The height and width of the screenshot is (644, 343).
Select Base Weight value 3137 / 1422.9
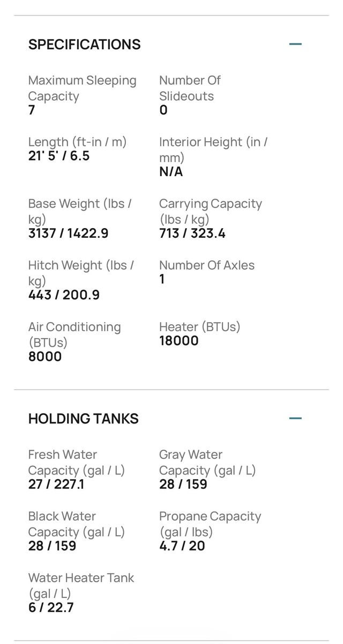[68, 233]
